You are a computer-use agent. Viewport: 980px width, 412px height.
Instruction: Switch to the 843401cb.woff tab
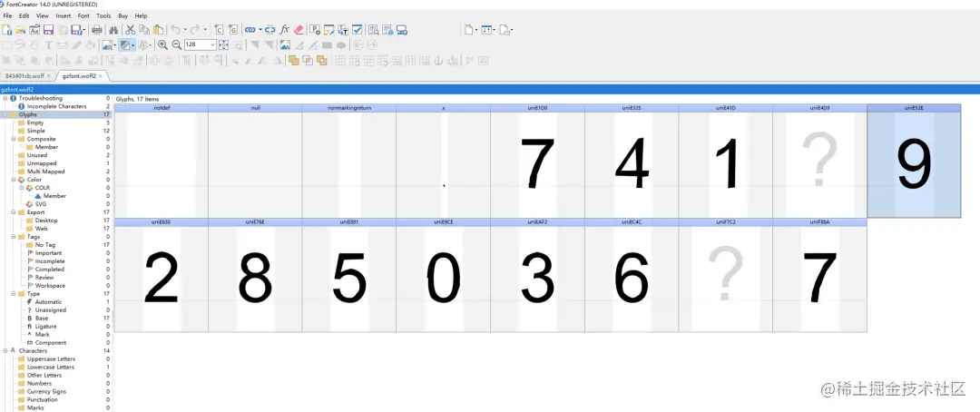[x=25, y=75]
